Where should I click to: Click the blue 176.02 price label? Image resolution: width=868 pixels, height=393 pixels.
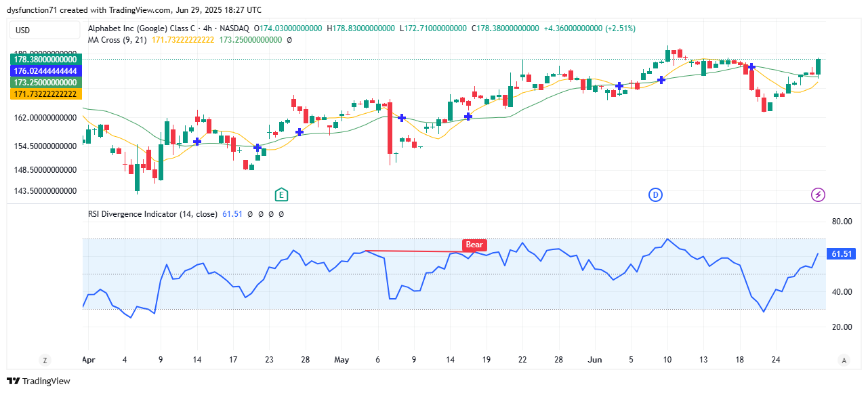(45, 71)
